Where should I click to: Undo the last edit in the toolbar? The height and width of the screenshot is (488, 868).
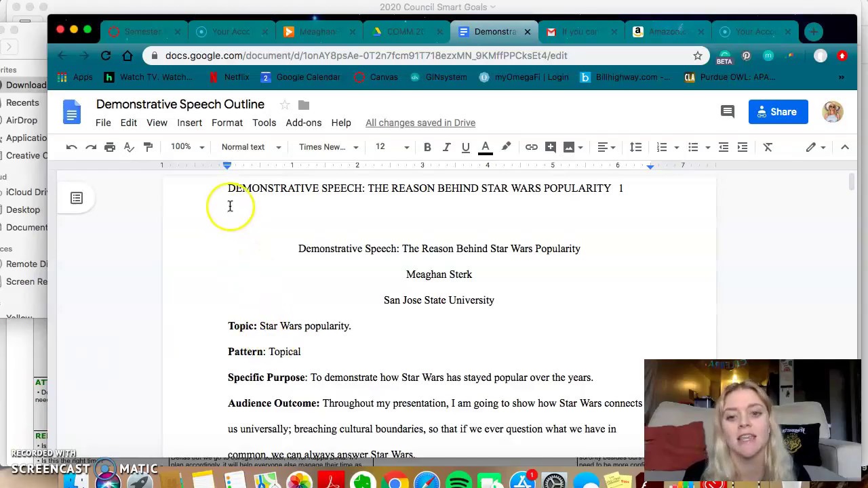(71, 147)
